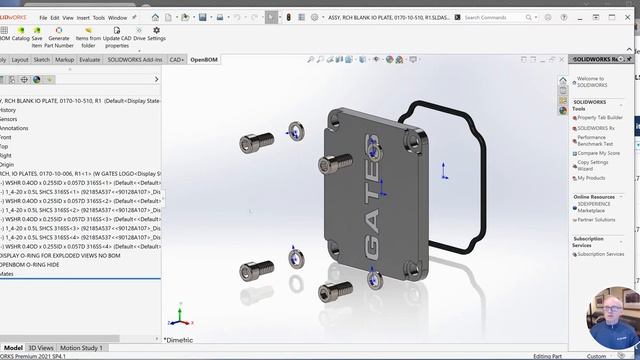This screenshot has width=640, height=360.
Task: Switch to the Sketch tab
Action: point(41,60)
